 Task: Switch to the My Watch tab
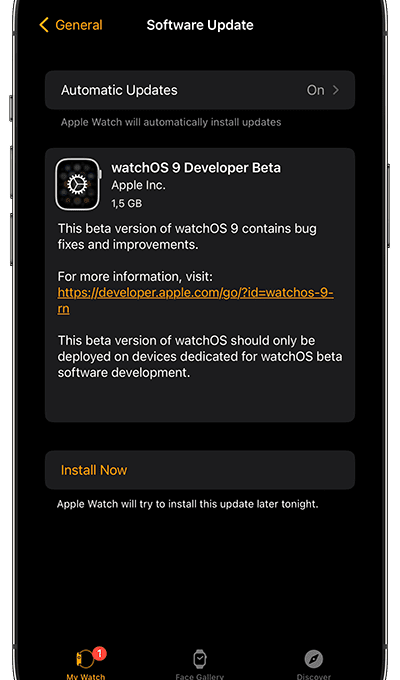point(86,664)
